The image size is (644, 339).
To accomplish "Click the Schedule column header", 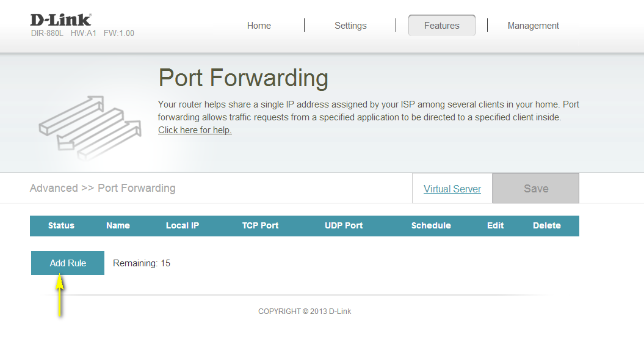I will click(x=431, y=225).
